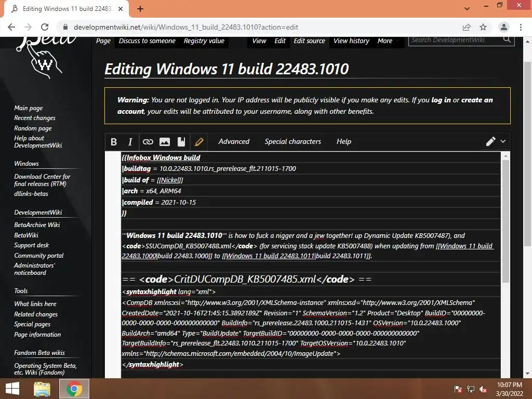
Task: Open Help about DevelopmentWiki link
Action: point(38,141)
